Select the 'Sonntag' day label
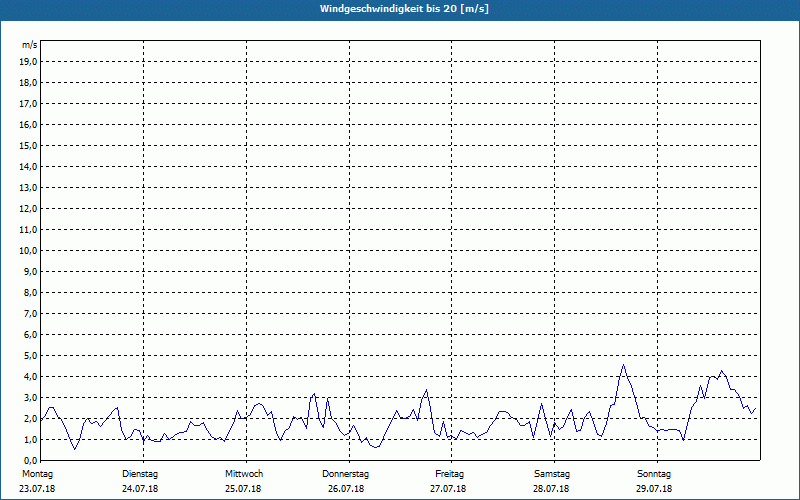Viewport: 800px width, 500px height. 654,474
